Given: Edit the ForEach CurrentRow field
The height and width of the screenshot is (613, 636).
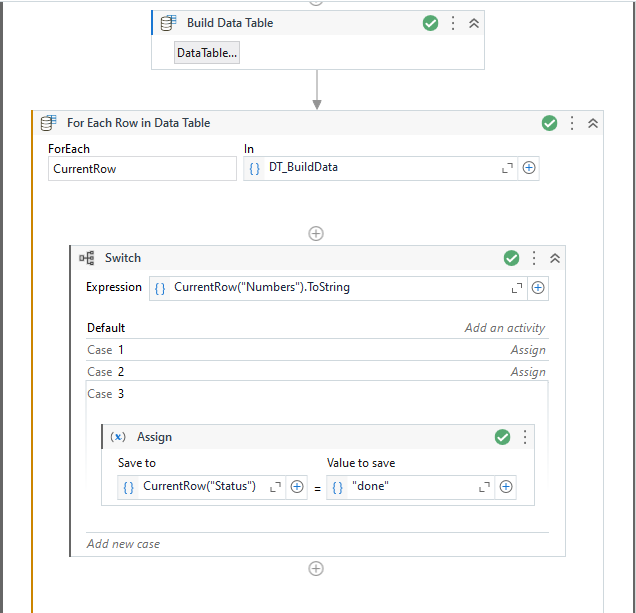Looking at the screenshot, I should (142, 169).
